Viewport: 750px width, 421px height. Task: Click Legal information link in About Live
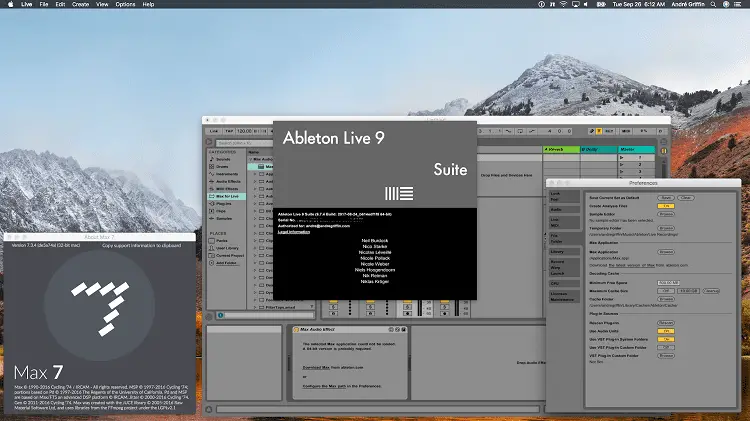point(294,232)
